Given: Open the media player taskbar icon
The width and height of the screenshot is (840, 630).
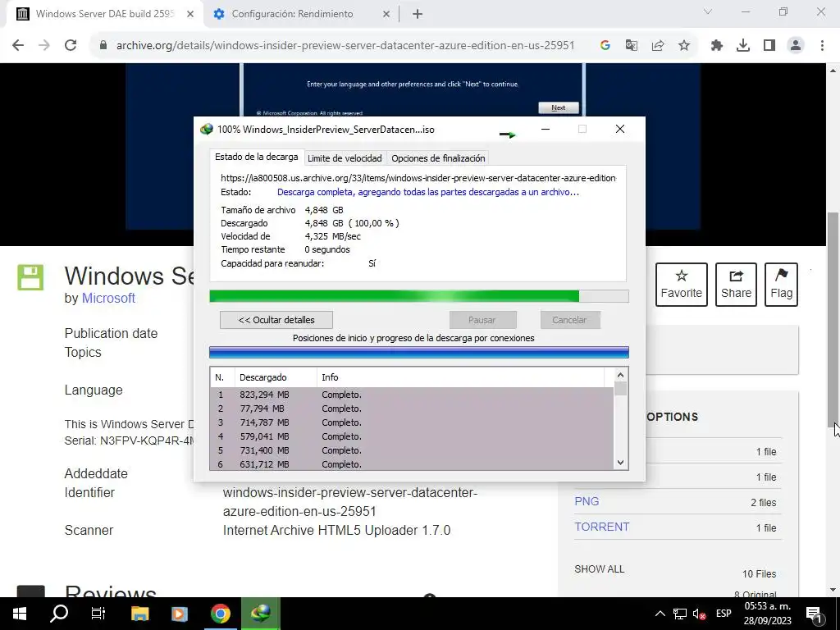Looking at the screenshot, I should pyautogui.click(x=180, y=614).
